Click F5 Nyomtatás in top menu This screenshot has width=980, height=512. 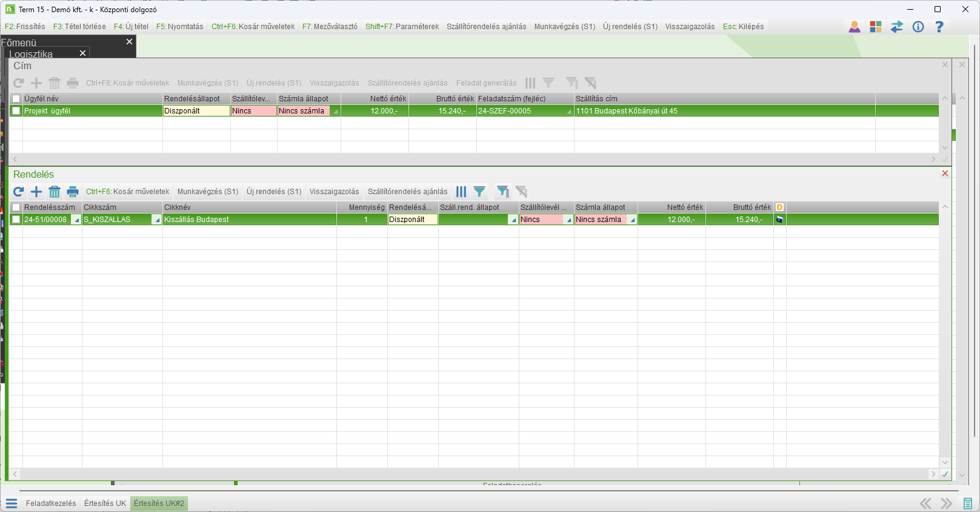[180, 27]
